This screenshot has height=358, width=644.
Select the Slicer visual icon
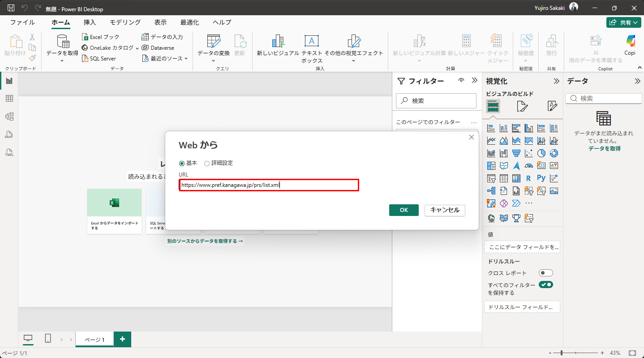pos(491,178)
